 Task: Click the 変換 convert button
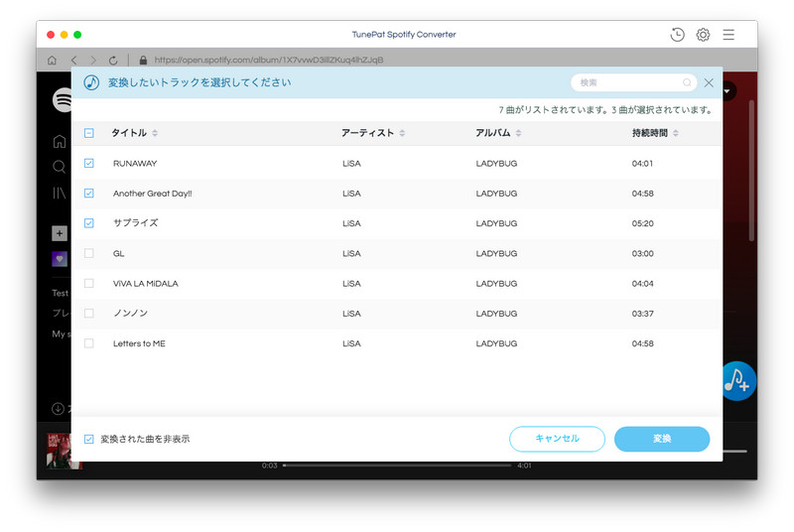click(662, 439)
